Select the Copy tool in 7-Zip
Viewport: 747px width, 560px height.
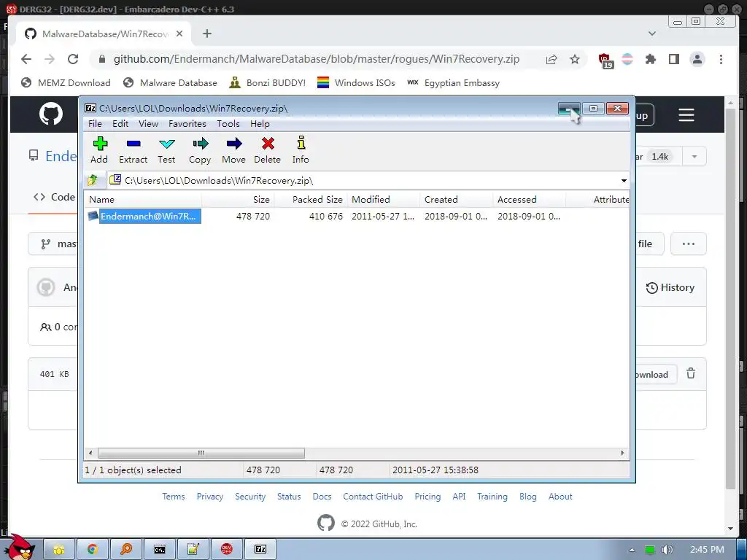(200, 150)
